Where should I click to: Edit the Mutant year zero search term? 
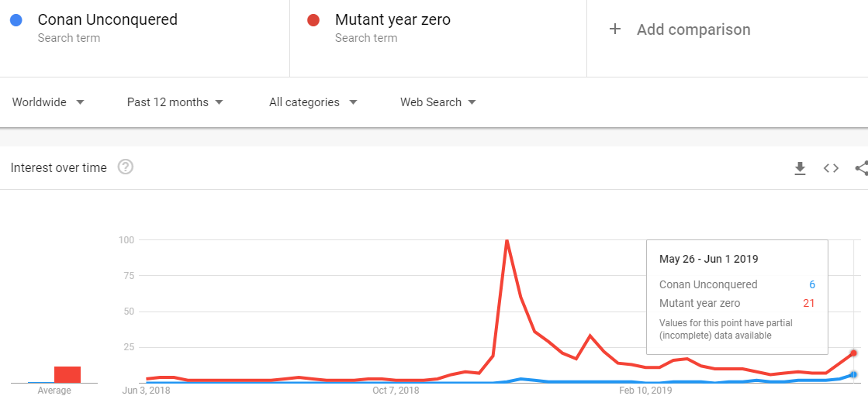point(393,20)
